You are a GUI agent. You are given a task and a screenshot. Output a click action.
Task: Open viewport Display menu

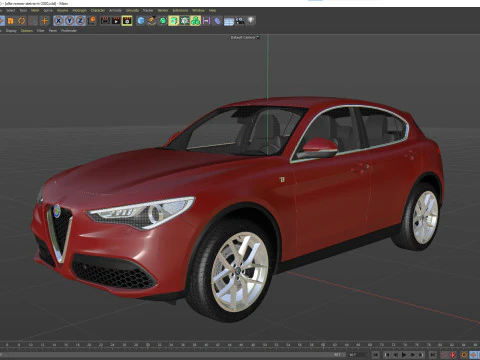coord(11,30)
